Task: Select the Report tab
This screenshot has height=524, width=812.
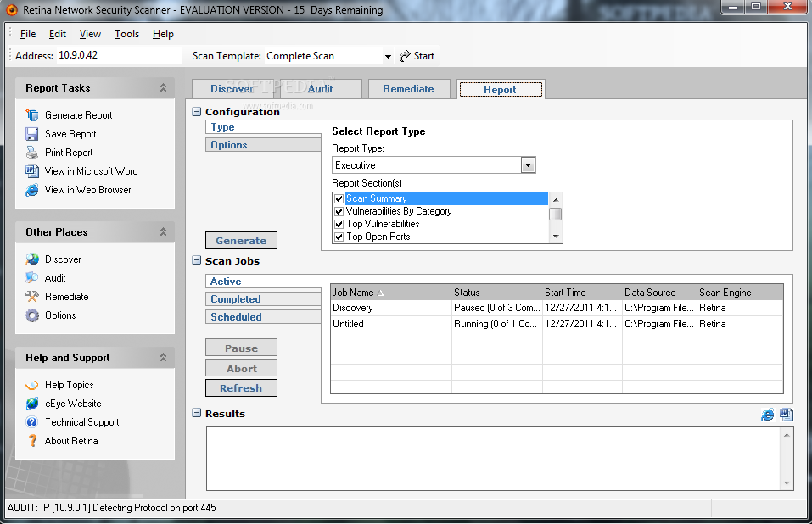Action: tap(501, 90)
